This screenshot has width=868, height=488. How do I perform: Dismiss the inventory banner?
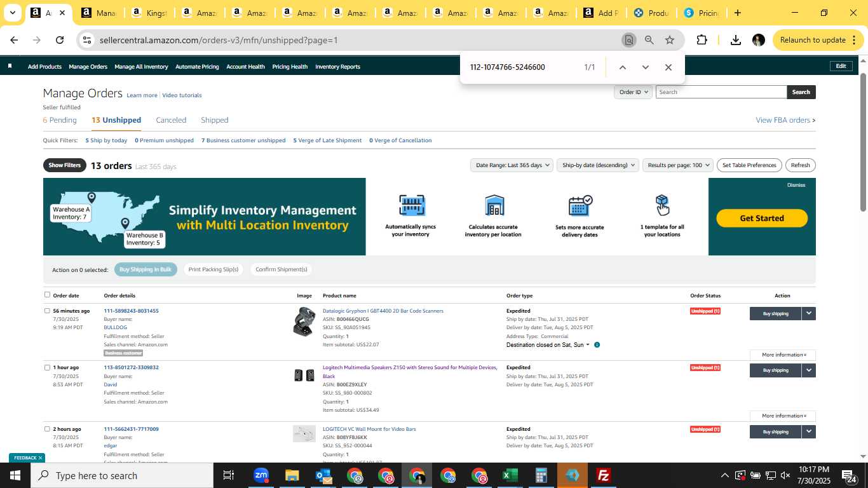(796, 185)
